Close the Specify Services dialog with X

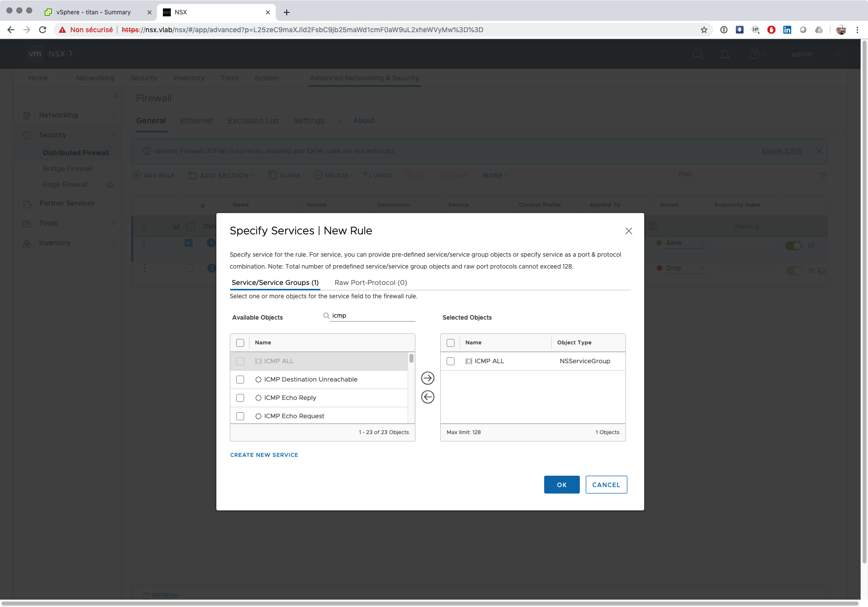[x=628, y=231]
